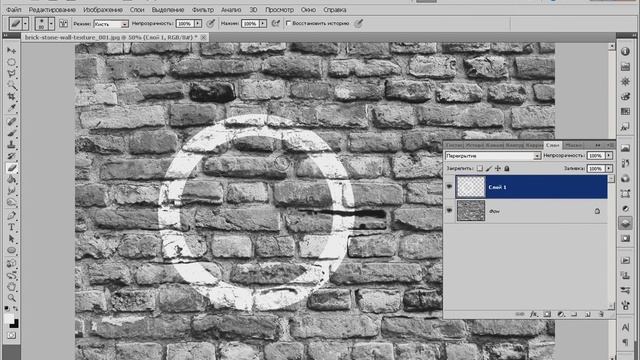Check the Восстановить историю checkbox
This screenshot has height=360, width=640.
288,23
